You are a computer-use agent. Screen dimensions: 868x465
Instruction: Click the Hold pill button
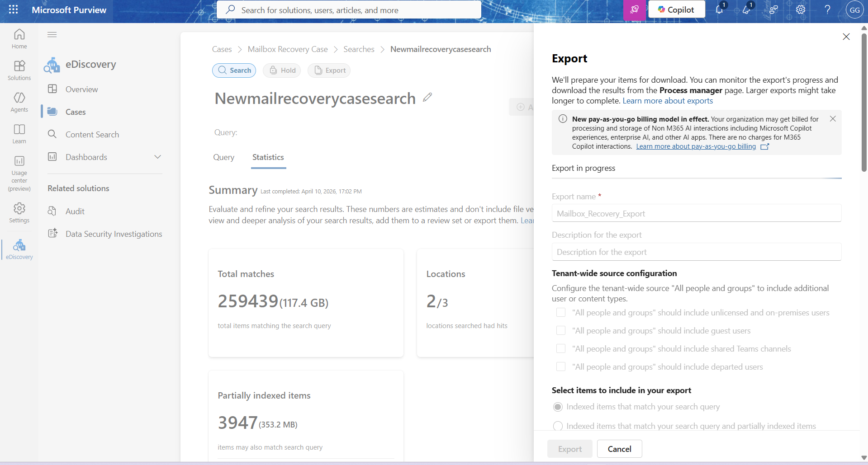pos(282,70)
